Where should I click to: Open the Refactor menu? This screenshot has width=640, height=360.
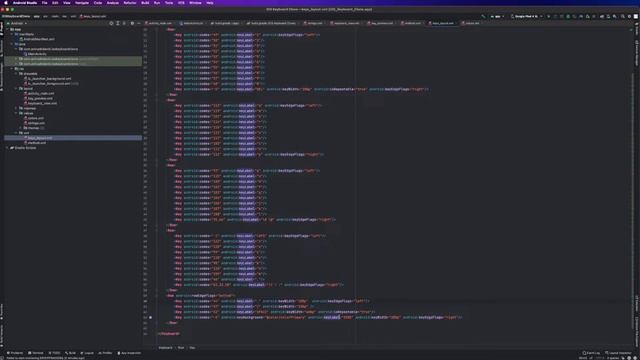pos(130,3)
